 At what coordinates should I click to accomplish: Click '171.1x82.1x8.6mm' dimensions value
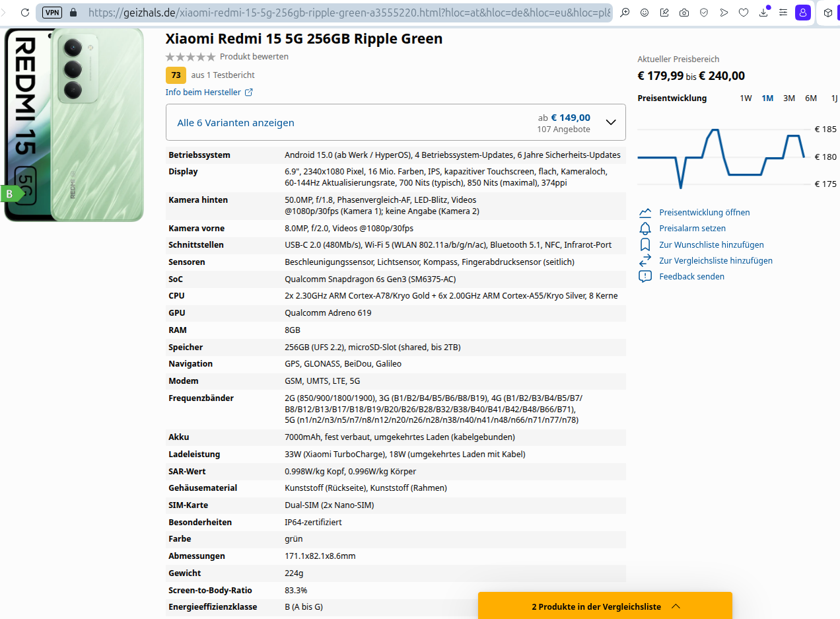[x=320, y=556]
